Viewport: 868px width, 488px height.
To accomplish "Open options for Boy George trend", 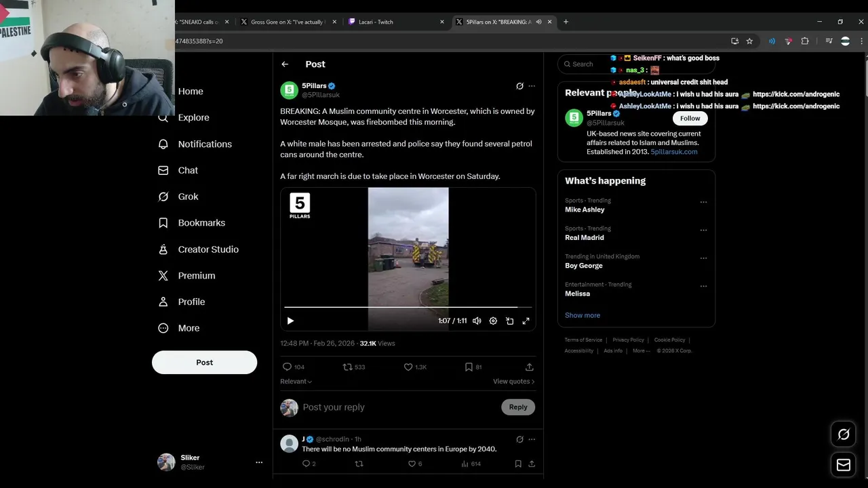I will point(703,258).
